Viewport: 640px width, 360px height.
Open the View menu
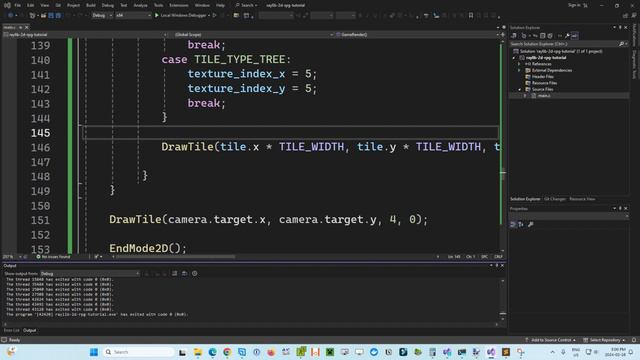pos(44,5)
